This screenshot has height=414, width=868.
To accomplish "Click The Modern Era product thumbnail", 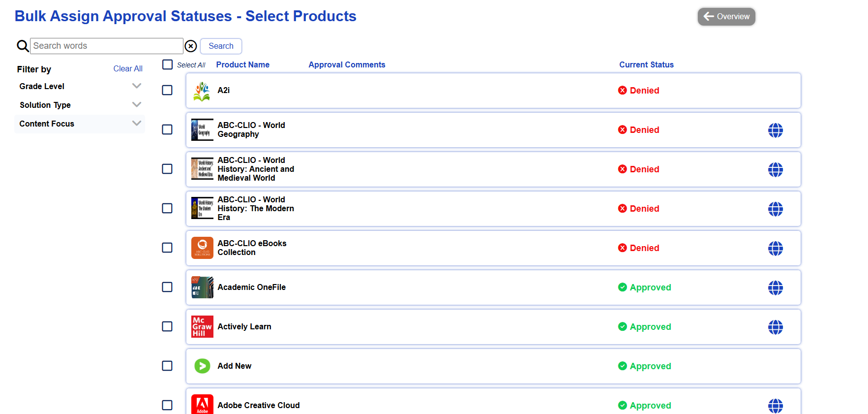I will (x=202, y=208).
